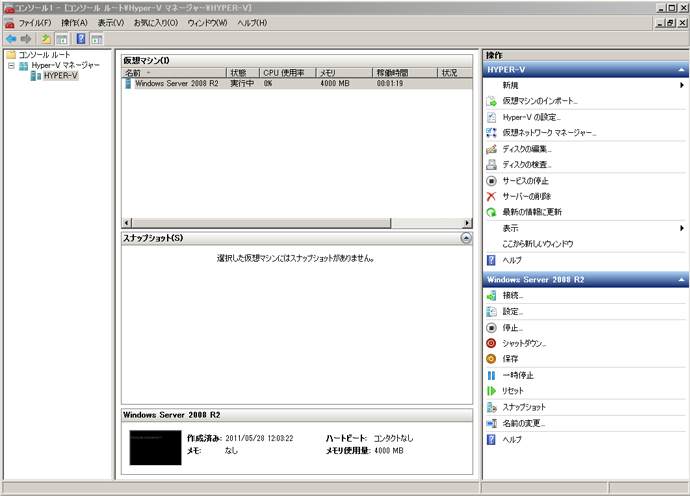Click the 4000 MB memory cell in VM list

coord(335,84)
